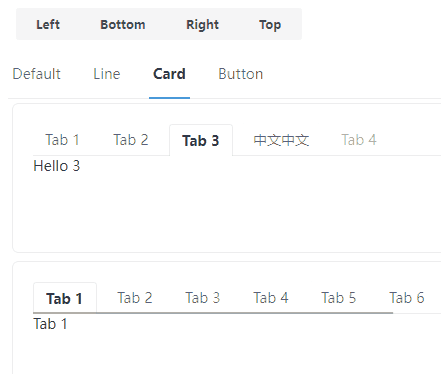Choose the Bottom placement option
Viewport: 441px width, 374px height.
click(x=123, y=24)
